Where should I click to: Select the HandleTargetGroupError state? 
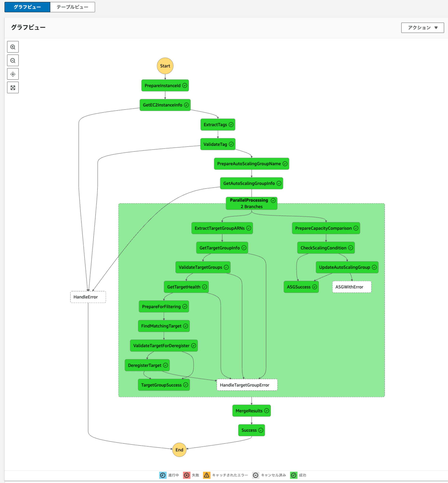click(x=247, y=385)
